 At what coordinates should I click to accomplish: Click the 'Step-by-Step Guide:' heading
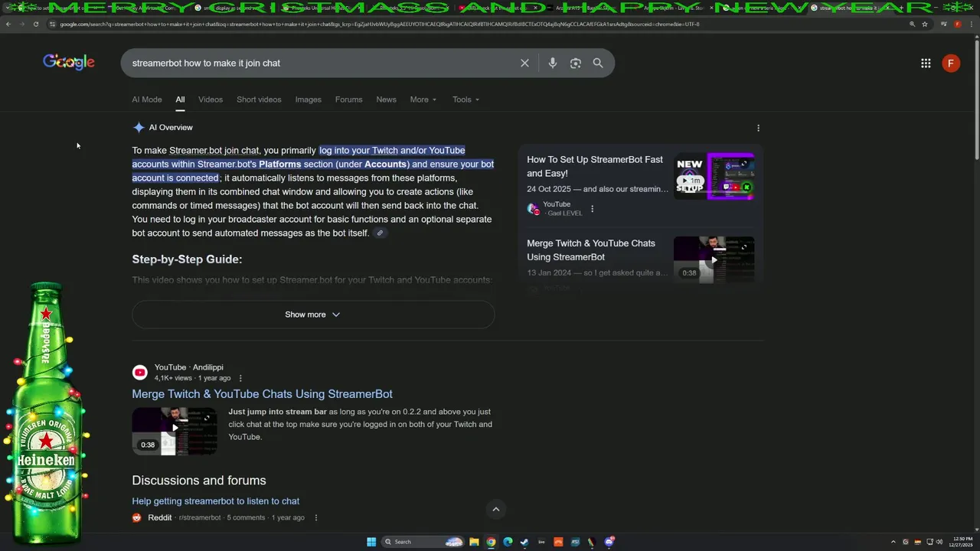(187, 259)
